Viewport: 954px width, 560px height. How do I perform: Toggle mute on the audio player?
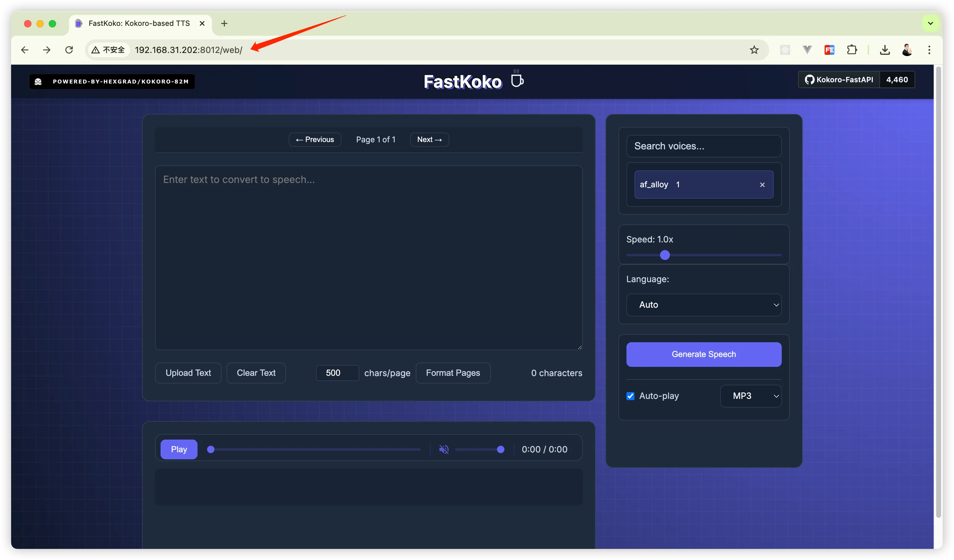[x=444, y=449]
